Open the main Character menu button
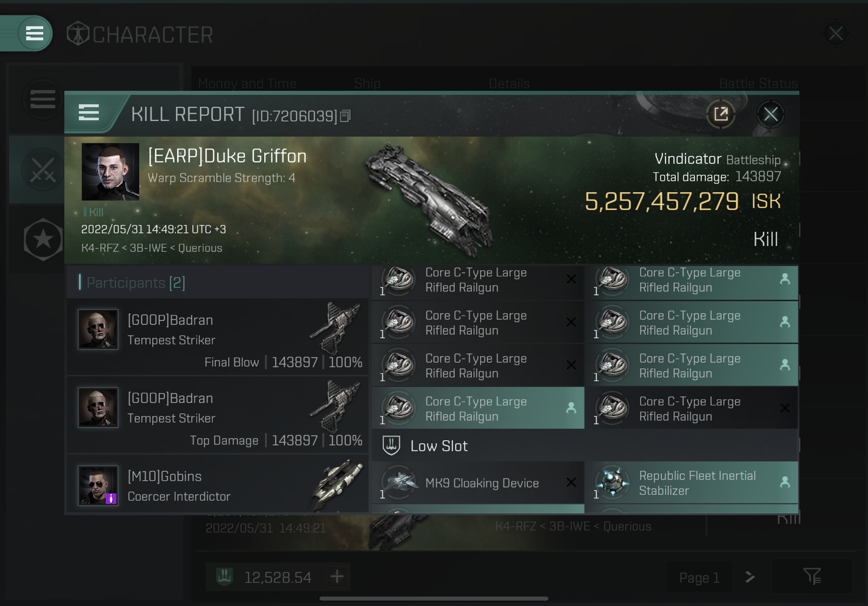Screen dimensions: 868x606 coord(35,33)
